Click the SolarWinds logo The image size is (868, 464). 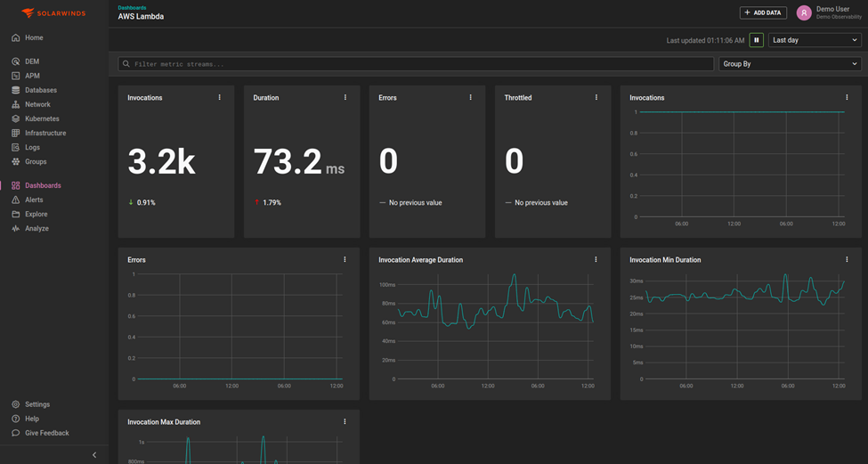pyautogui.click(x=53, y=12)
